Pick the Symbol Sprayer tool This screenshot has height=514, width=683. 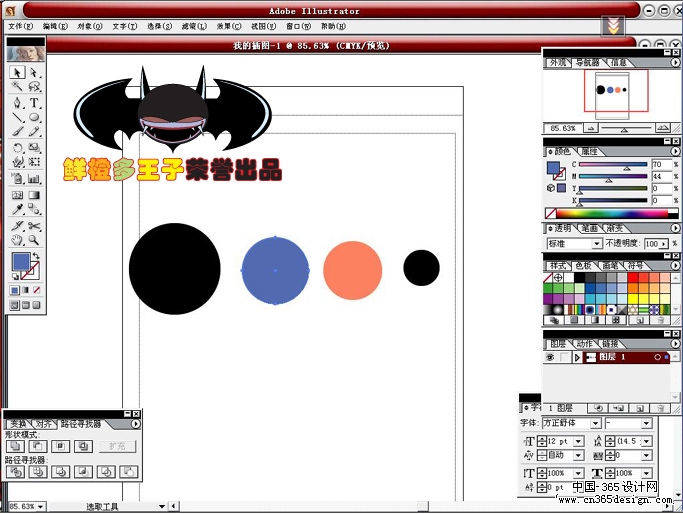point(17,178)
